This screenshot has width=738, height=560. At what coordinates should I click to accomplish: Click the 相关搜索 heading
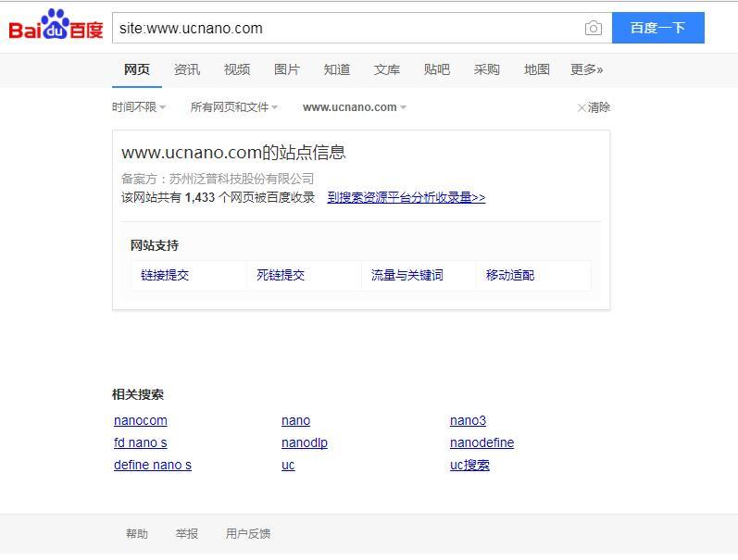tap(138, 394)
